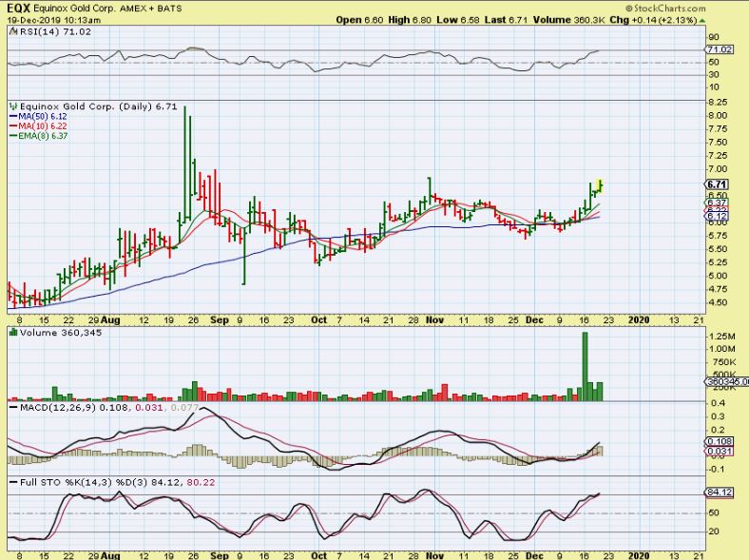Click the volume bars icon beside Volume 360,345

click(x=13, y=333)
